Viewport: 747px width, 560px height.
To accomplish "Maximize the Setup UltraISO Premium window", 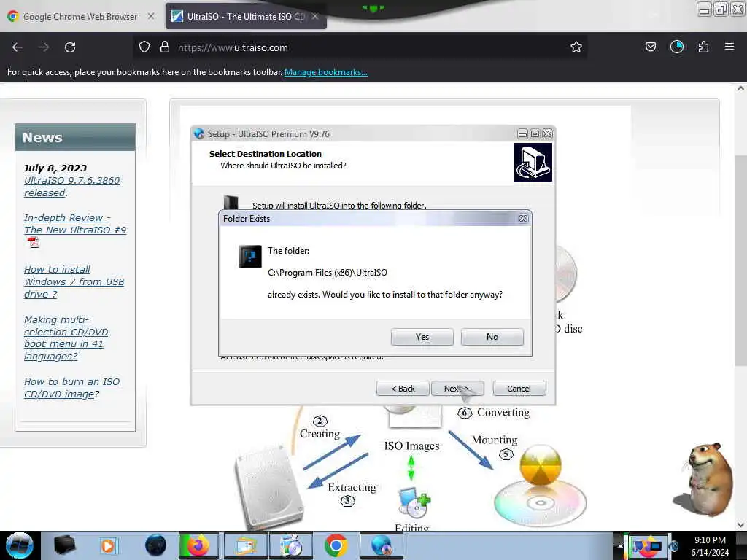I will 535,134.
